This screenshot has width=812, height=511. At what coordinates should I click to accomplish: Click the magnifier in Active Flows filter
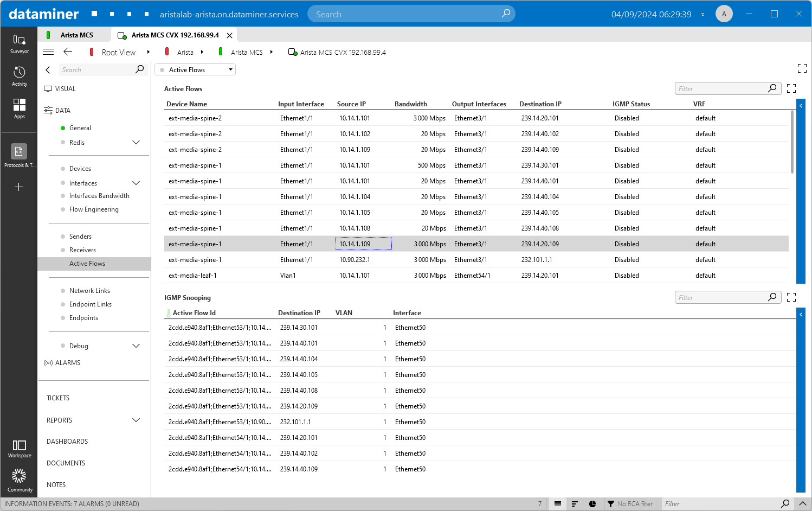772,88
